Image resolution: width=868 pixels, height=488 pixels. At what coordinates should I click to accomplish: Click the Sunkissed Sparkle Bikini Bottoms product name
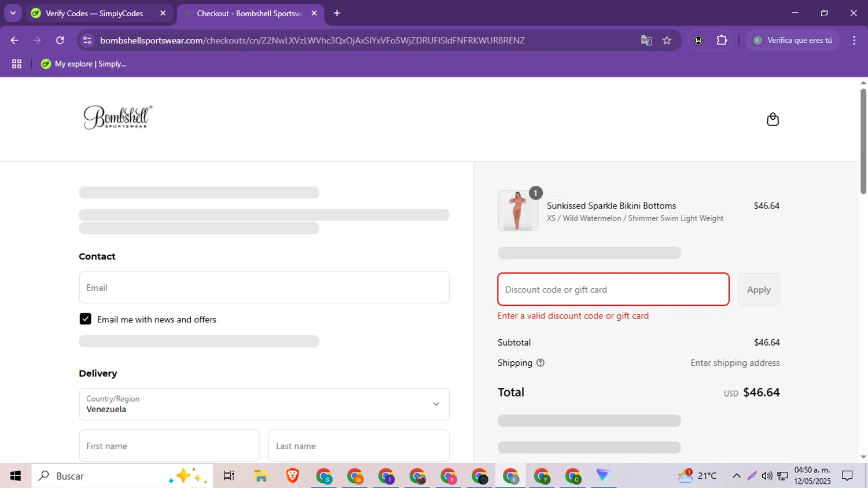[x=611, y=206]
